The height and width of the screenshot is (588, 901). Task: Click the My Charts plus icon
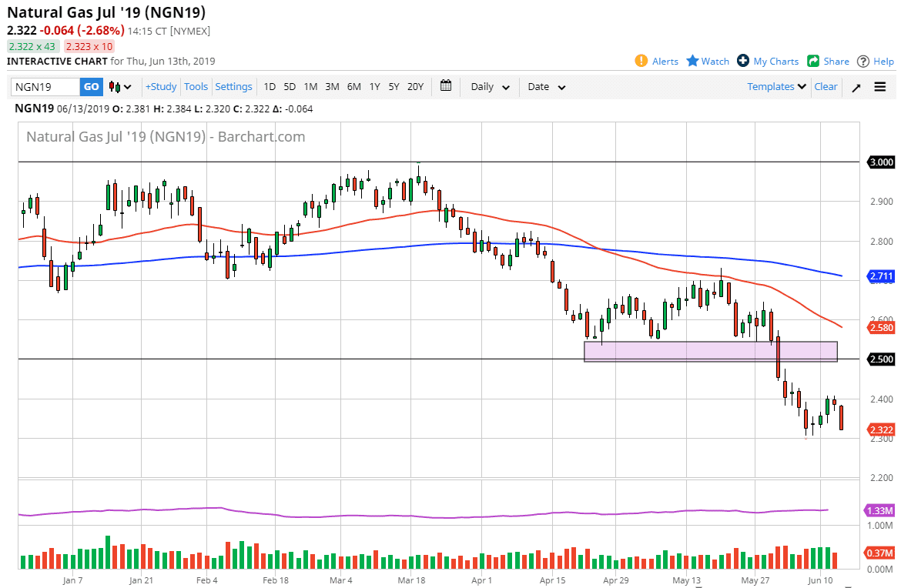point(743,61)
